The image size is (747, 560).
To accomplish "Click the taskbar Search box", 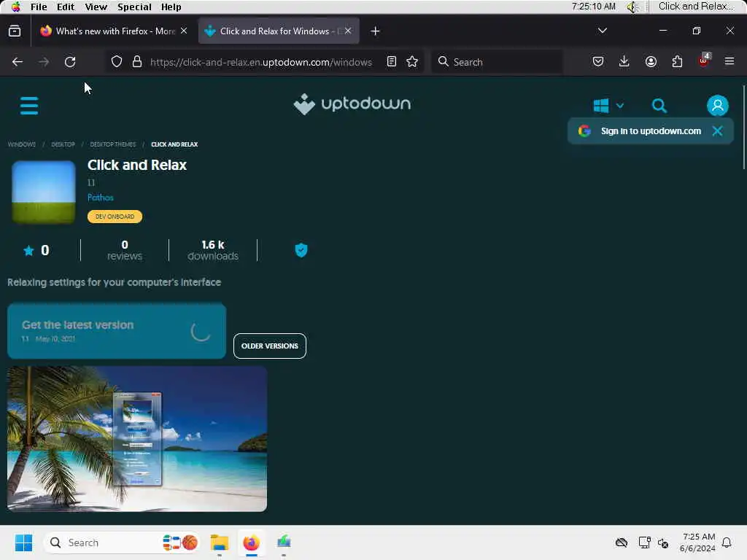I will point(122,542).
